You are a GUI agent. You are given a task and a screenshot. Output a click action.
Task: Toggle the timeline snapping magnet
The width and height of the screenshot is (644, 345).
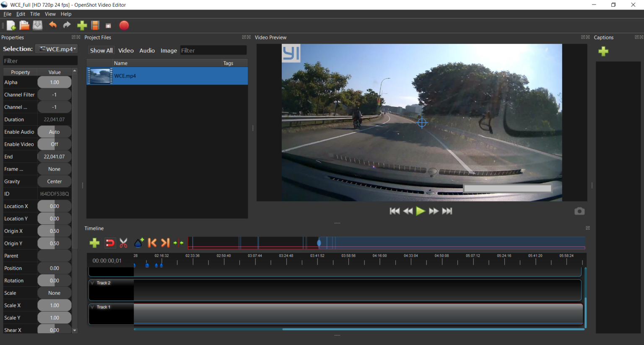click(110, 243)
